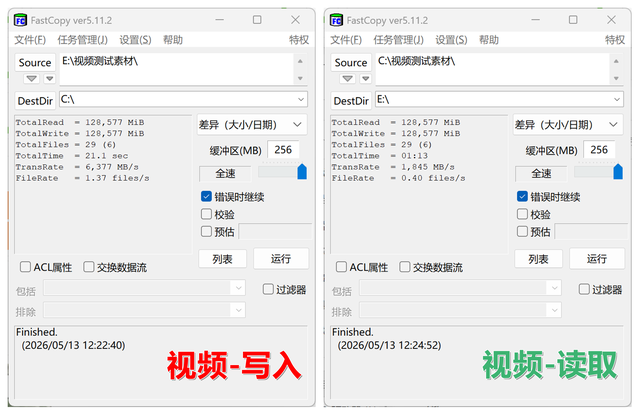The height and width of the screenshot is (415, 640).
Task: Expand 包括 include dropdown in left window
Action: (x=238, y=288)
